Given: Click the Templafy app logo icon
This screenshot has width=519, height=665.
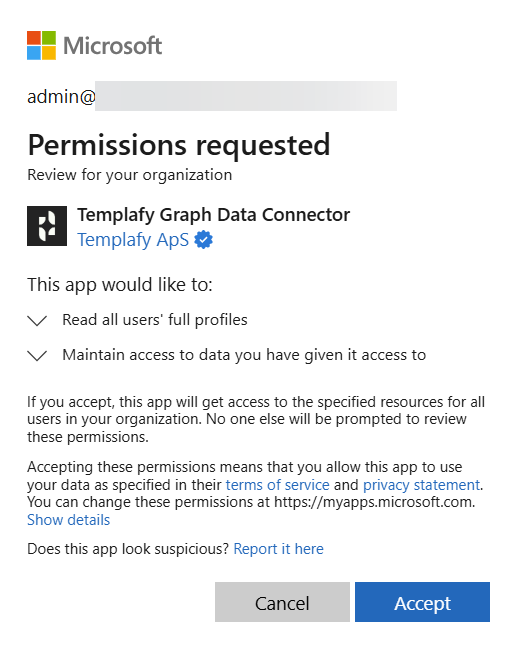Looking at the screenshot, I should 47,226.
